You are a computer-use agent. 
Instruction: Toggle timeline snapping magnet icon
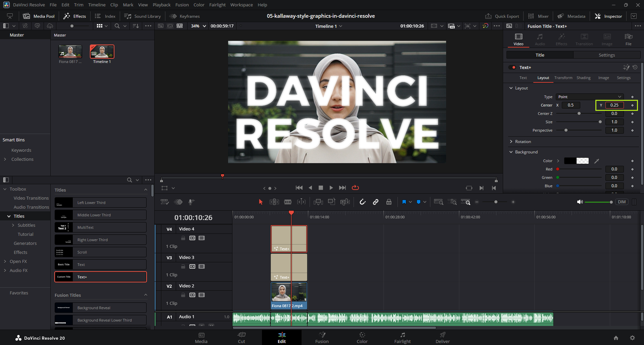pos(363,202)
